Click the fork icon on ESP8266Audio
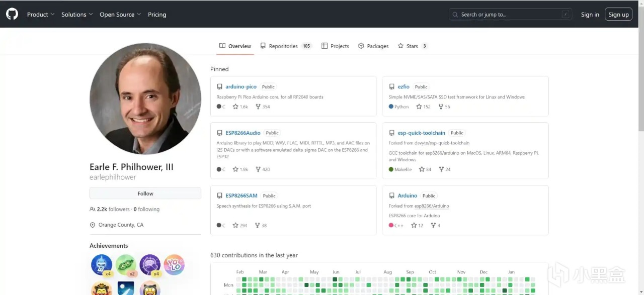 click(x=258, y=169)
